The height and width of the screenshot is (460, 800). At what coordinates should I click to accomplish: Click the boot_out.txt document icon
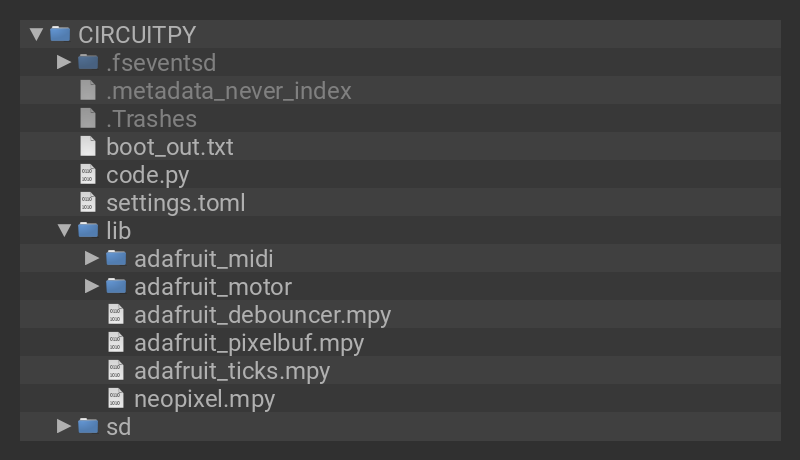(88, 146)
